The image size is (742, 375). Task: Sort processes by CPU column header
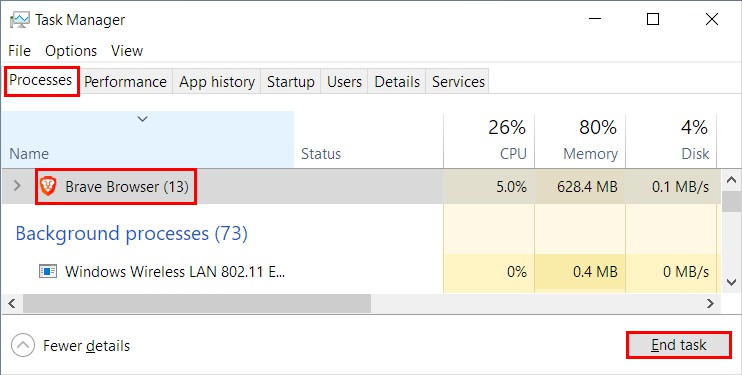pyautogui.click(x=489, y=141)
